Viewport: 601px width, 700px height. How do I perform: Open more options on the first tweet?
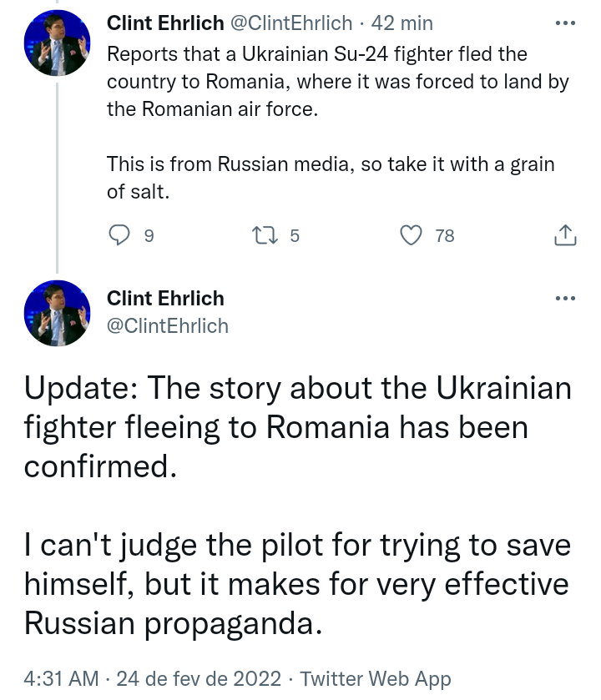(x=565, y=23)
